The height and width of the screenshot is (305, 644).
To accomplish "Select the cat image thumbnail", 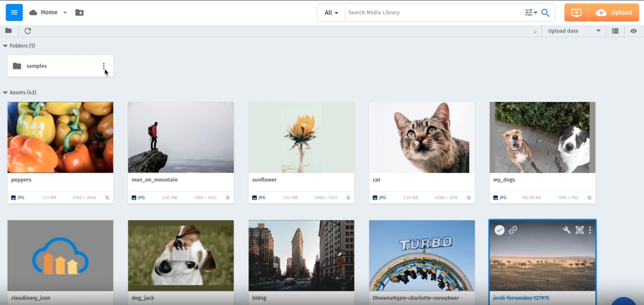I will pyautogui.click(x=422, y=137).
